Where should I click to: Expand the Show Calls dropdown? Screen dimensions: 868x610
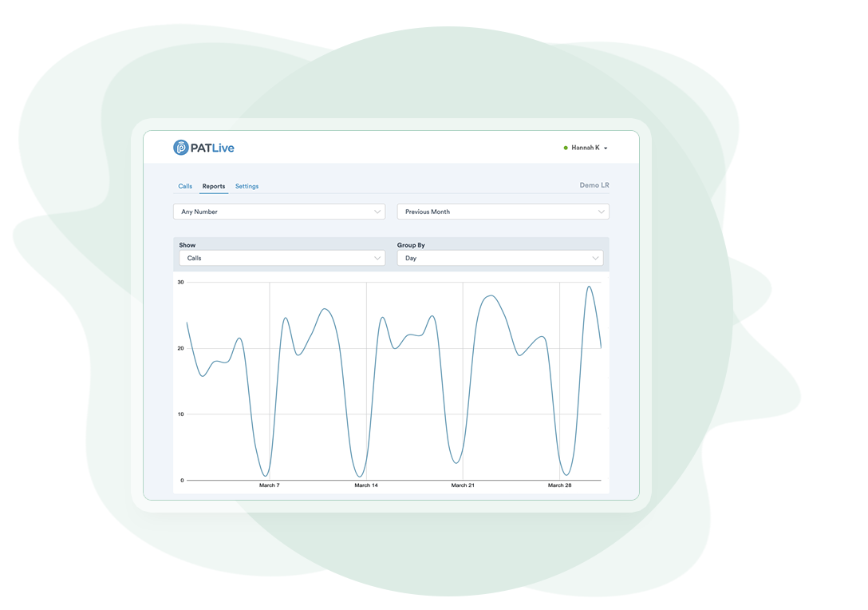pyautogui.click(x=282, y=258)
